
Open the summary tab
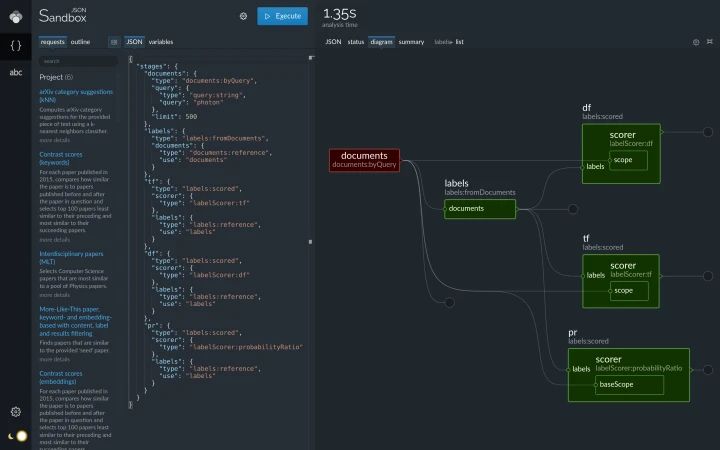click(411, 42)
